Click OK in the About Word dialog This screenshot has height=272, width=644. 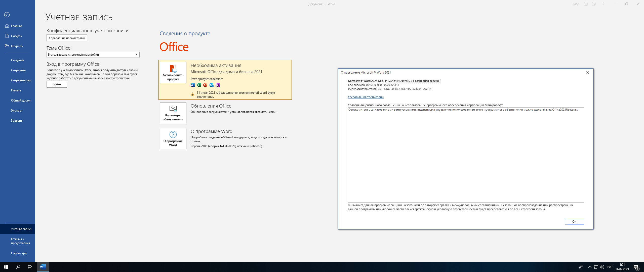coord(574,221)
